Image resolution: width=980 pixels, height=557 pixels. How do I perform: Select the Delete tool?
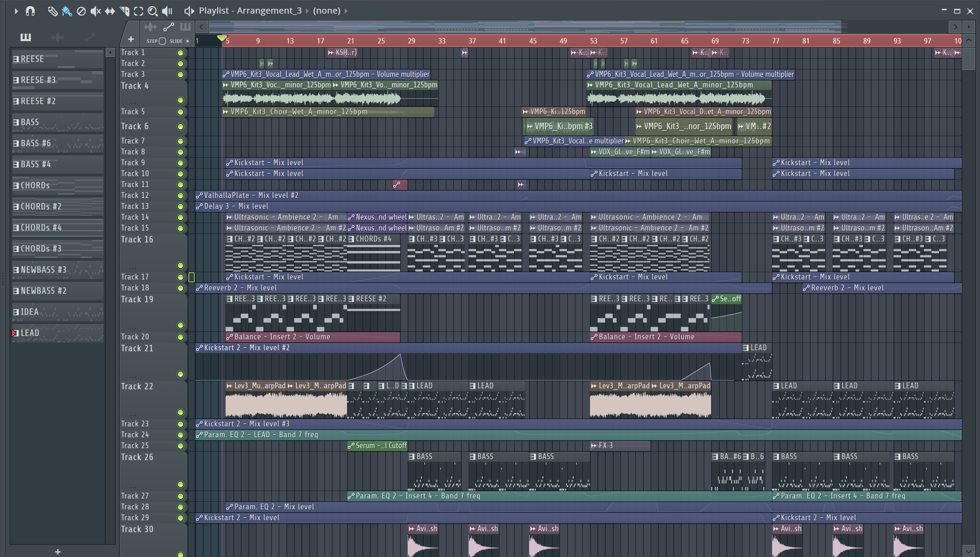pyautogui.click(x=81, y=11)
